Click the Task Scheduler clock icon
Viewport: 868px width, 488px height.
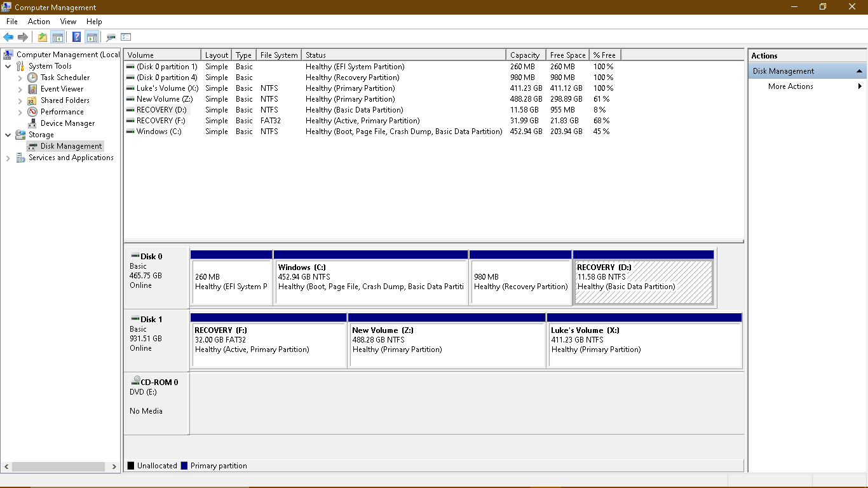tap(32, 78)
